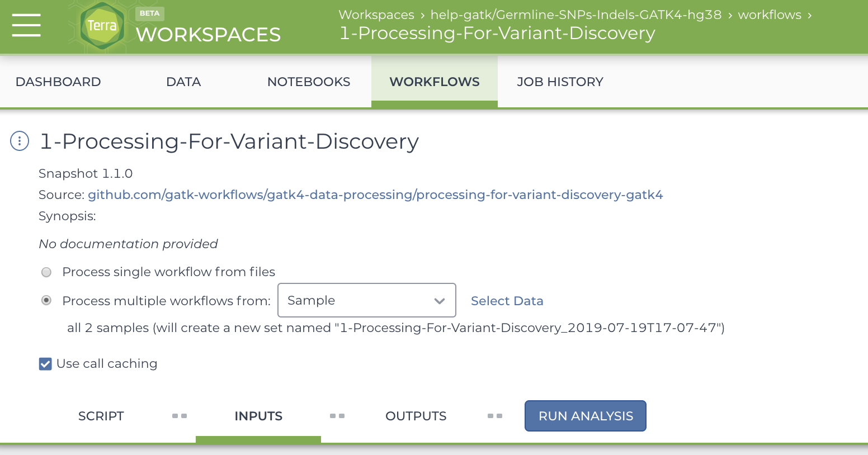Open the GitHub source repository link
868x455 pixels.
pos(375,195)
